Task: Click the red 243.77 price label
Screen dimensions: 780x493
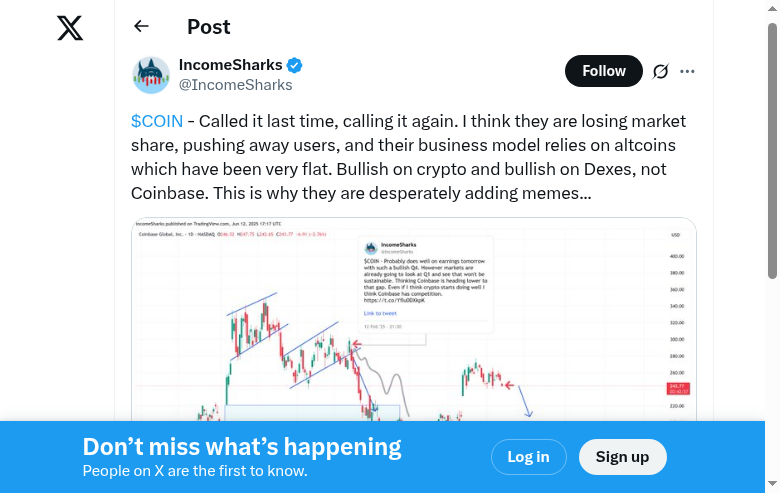Action: click(676, 386)
